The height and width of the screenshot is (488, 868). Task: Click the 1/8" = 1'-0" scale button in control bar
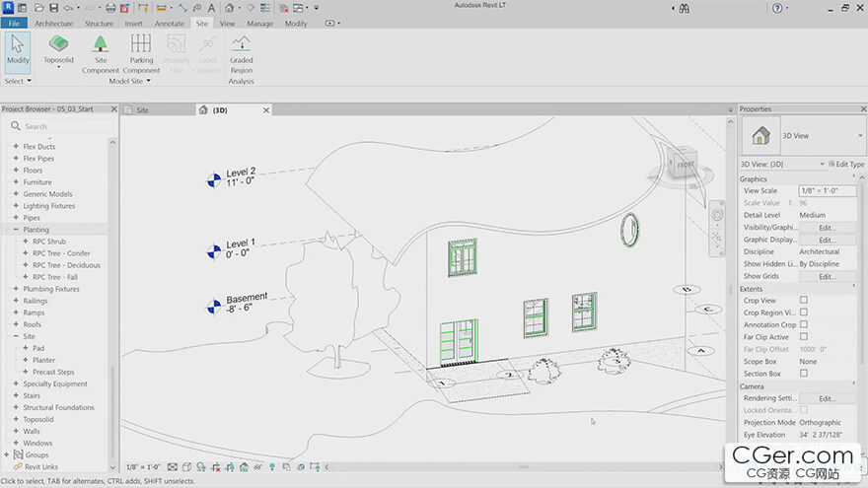coord(143,467)
